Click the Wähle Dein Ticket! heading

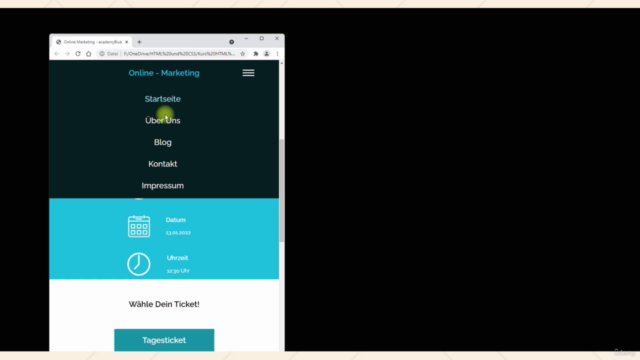(164, 304)
